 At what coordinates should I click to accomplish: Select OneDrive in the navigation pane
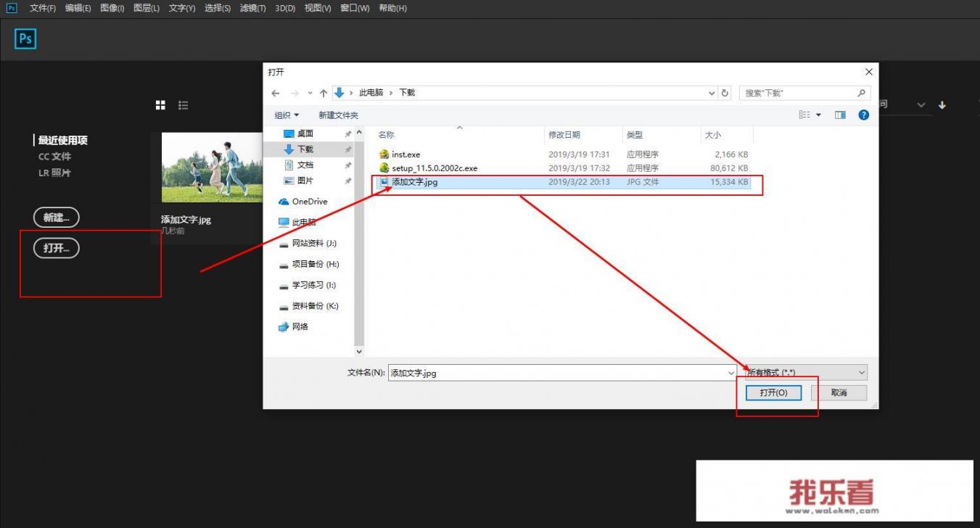point(303,202)
